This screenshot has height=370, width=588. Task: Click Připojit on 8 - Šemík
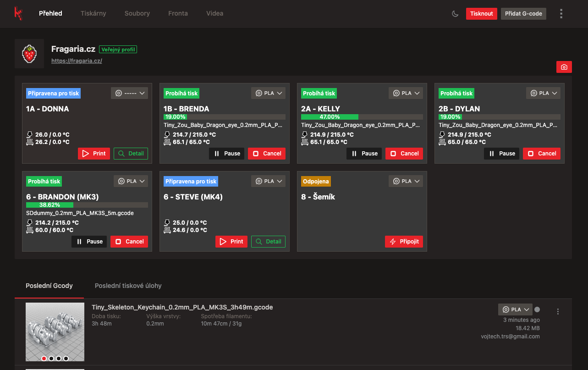tap(404, 242)
